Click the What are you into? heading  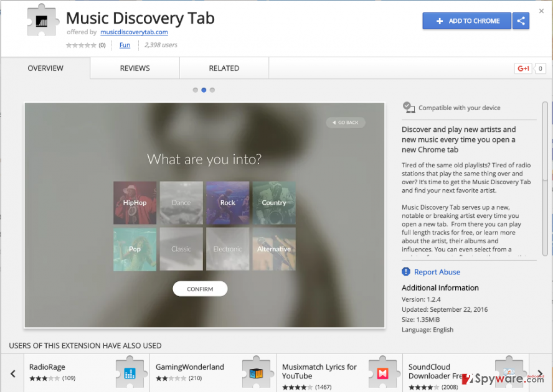click(204, 159)
